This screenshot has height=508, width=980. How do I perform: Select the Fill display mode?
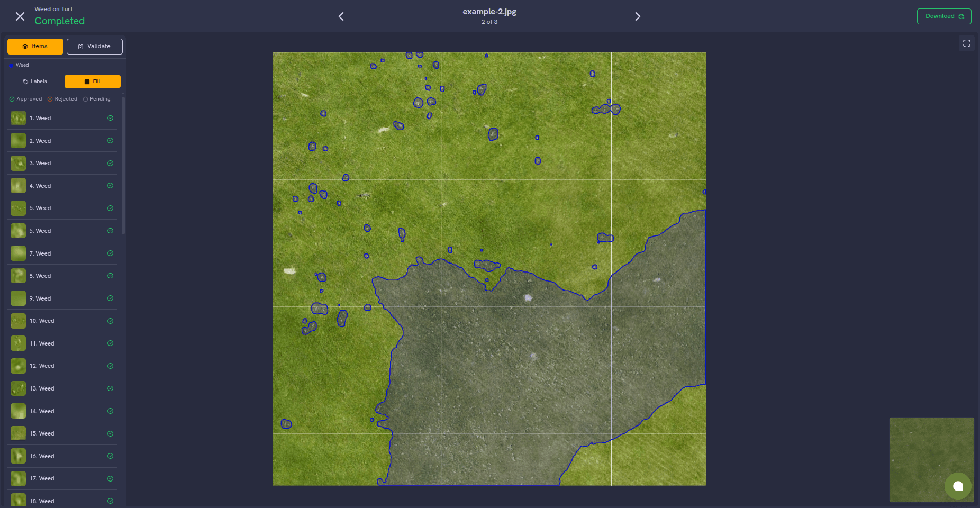click(x=93, y=81)
